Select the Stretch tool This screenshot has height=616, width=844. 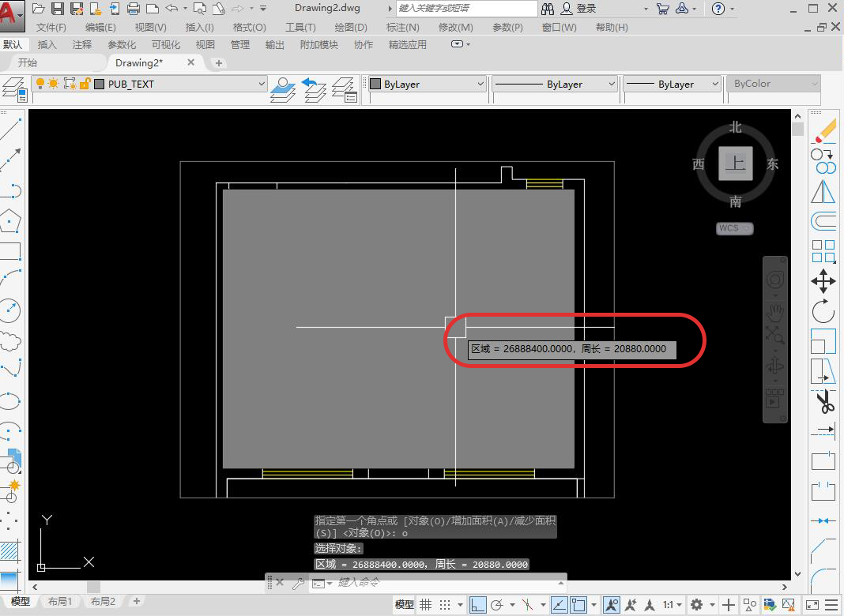coord(823,371)
